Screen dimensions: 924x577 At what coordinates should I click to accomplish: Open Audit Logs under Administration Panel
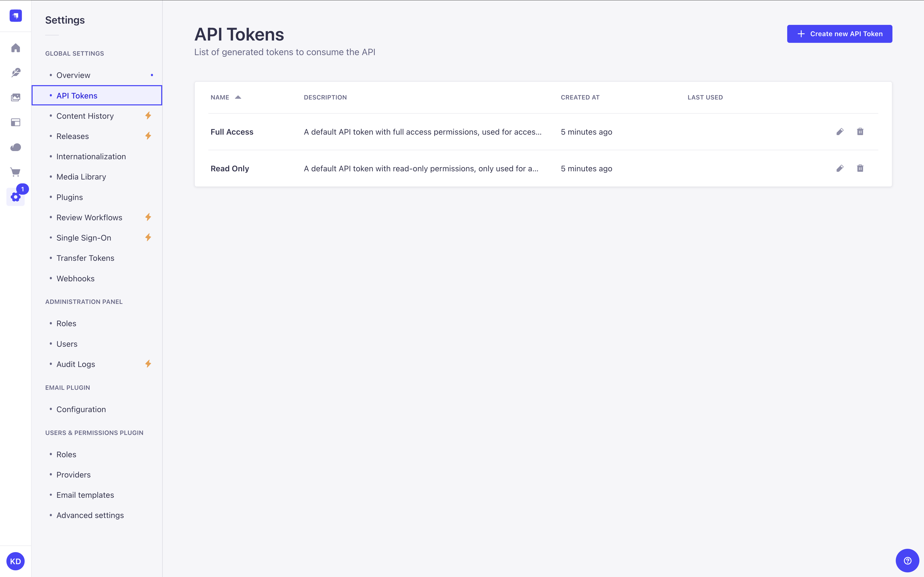76,364
